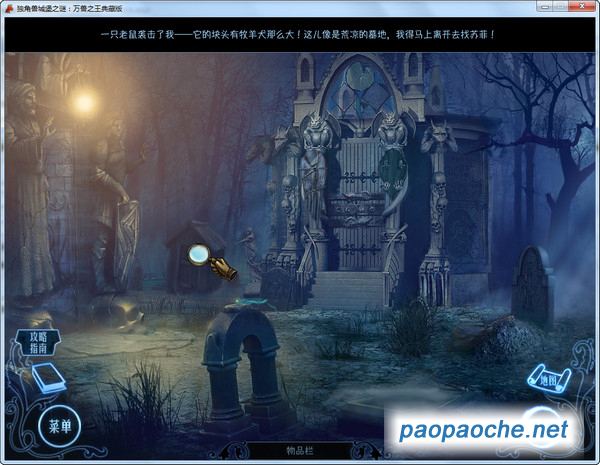
Task: Open the 攻略指南 strategy guide button
Action: [38, 342]
